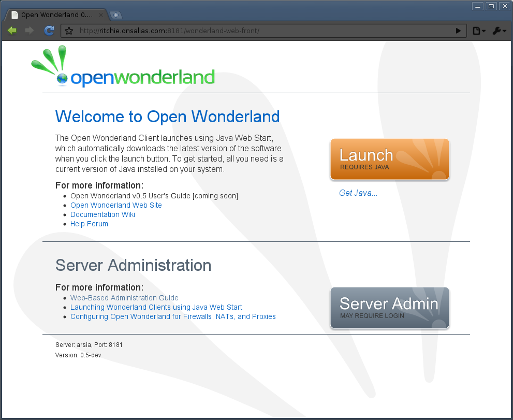Viewport: 513px width, 420px height.
Task: Click the Open Wonderland logo
Action: click(x=123, y=66)
